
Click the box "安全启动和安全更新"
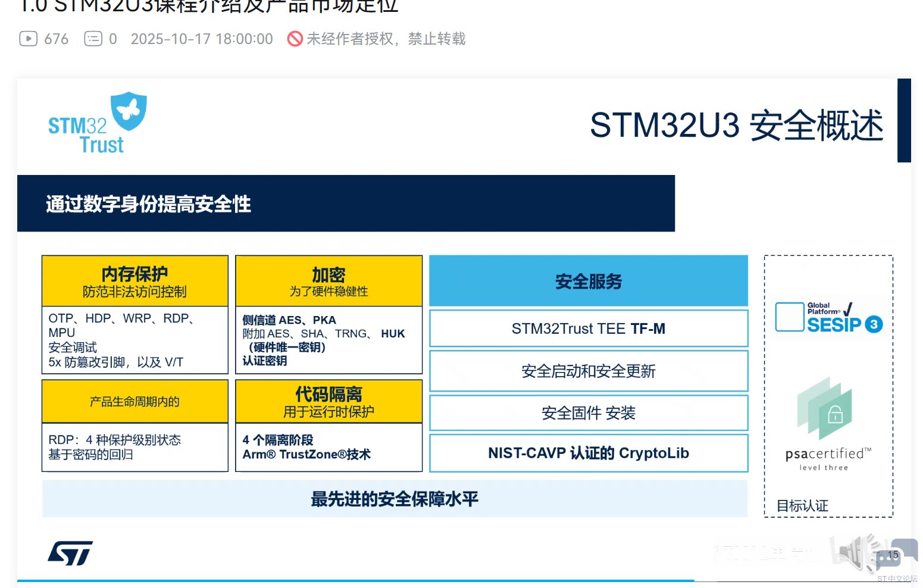[589, 371]
